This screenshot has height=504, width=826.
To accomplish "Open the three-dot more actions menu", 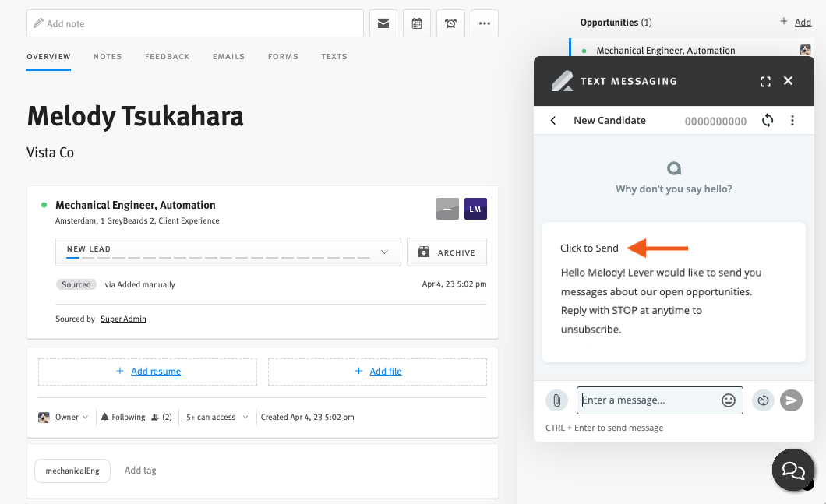I will [485, 23].
